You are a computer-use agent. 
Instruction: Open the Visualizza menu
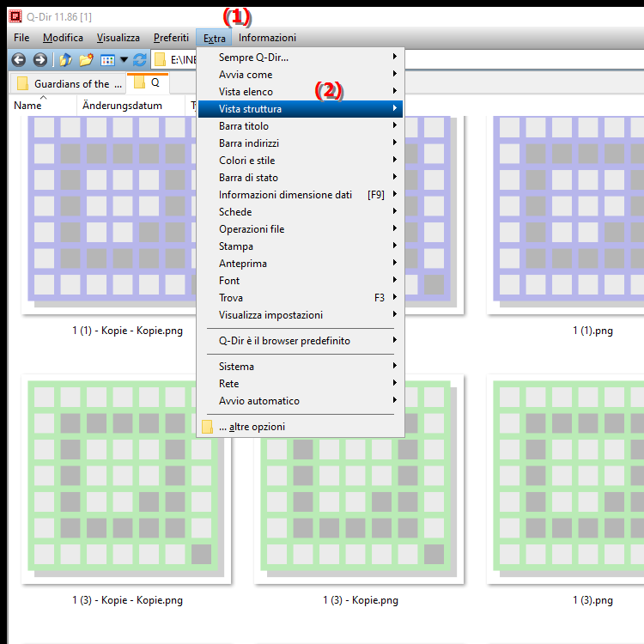pyautogui.click(x=118, y=38)
